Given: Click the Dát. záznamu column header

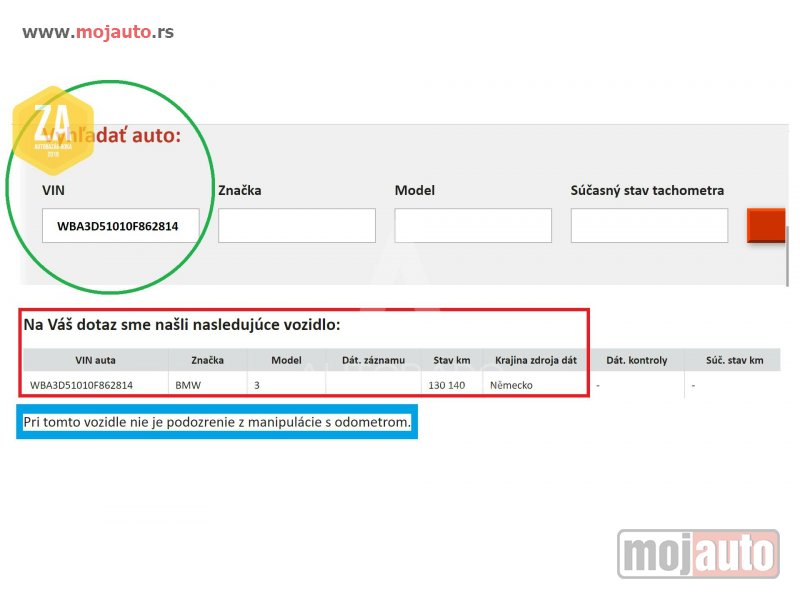Looking at the screenshot, I should coord(373,360).
